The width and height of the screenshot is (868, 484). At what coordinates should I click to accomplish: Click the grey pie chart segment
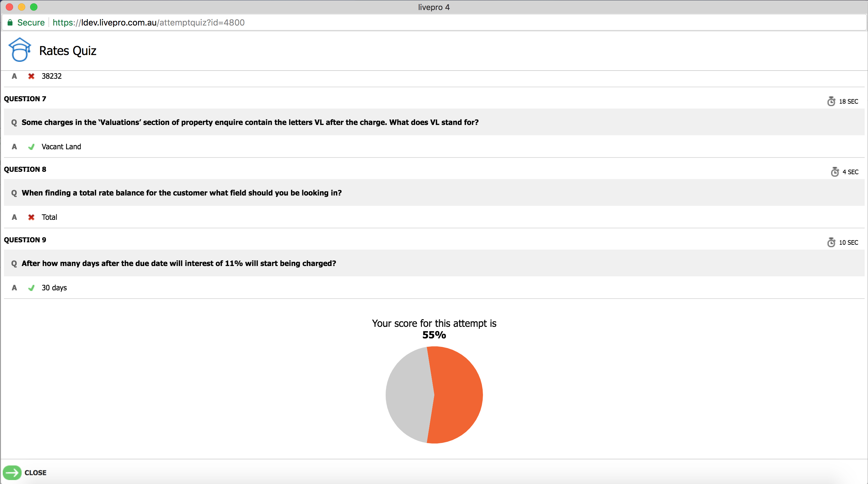click(408, 395)
